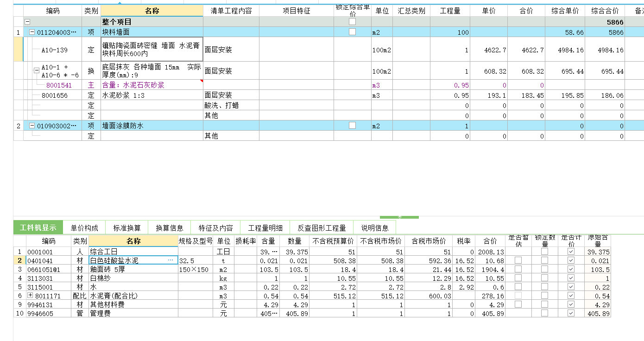644x341 pixels.
Task: Click the upper 名称 column header
Action: point(152,11)
